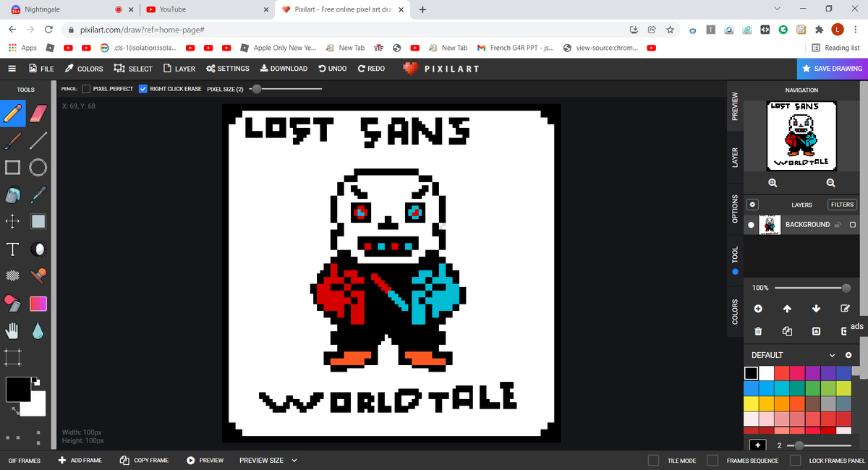Open the SETTINGS menu
Viewport: 868px width, 470px height.
[x=228, y=69]
